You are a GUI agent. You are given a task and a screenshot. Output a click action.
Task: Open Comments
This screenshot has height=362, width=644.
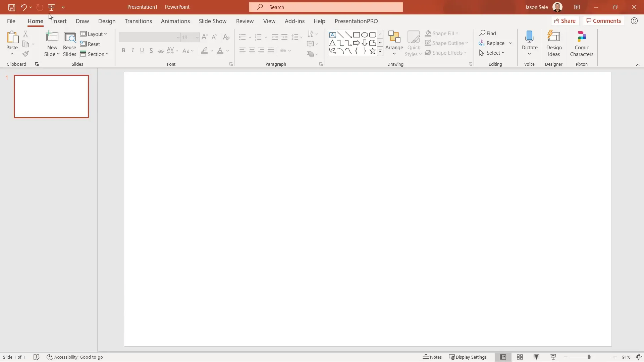[x=603, y=20]
